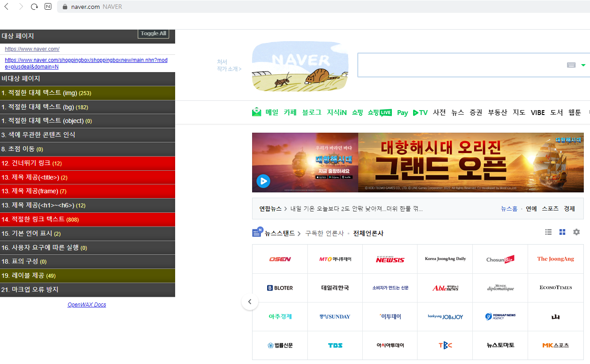
Task: Click the Toggle All button
Action: 153,34
